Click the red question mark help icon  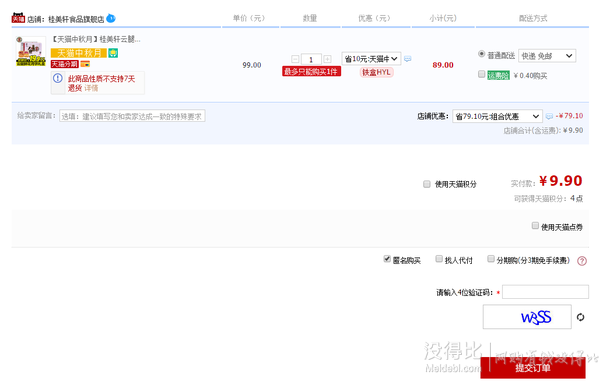582,261
